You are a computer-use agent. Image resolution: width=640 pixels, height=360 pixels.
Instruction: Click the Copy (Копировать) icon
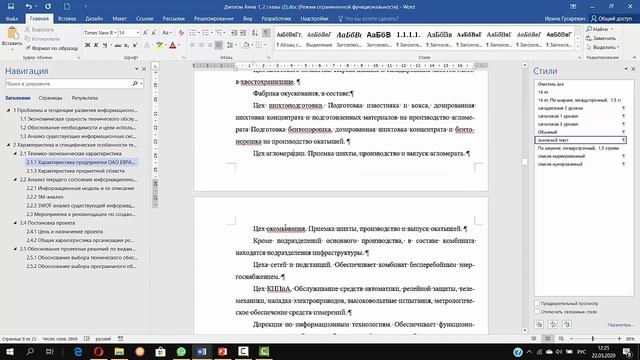tap(27, 39)
